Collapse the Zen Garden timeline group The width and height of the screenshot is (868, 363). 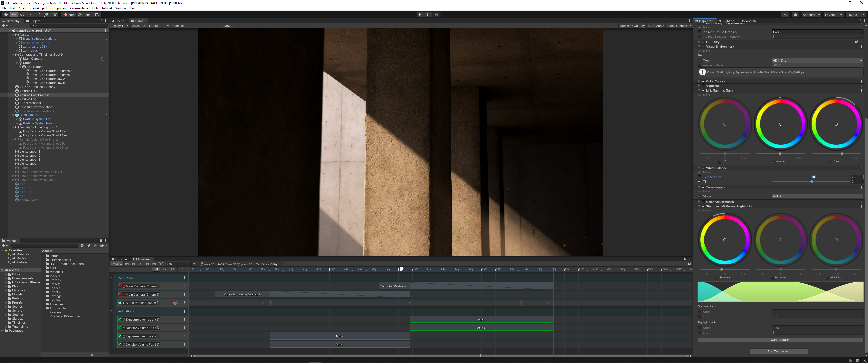pos(112,278)
